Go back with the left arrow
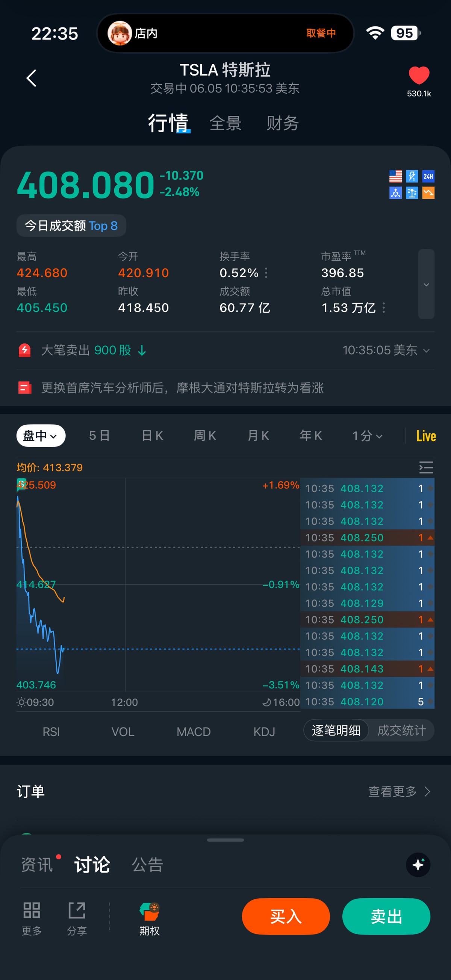Screen dimensions: 451x980 click(x=32, y=78)
